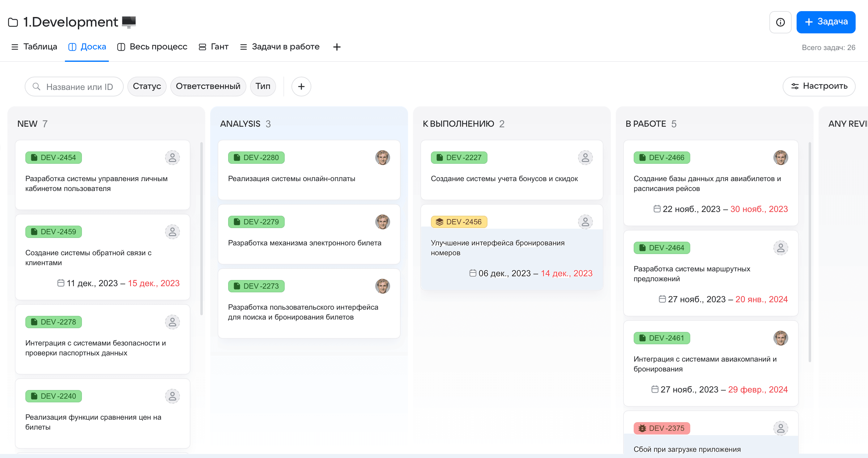Click assignee avatar on DEV-2280 card

tap(382, 158)
